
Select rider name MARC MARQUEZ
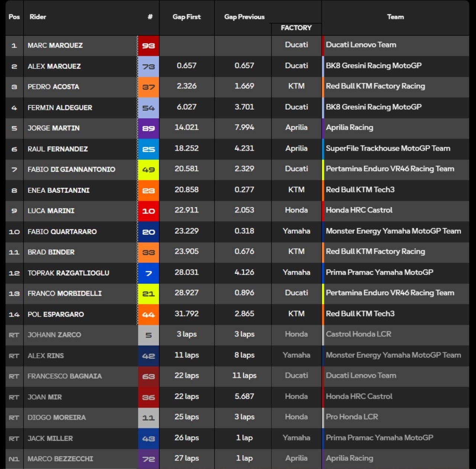55,45
